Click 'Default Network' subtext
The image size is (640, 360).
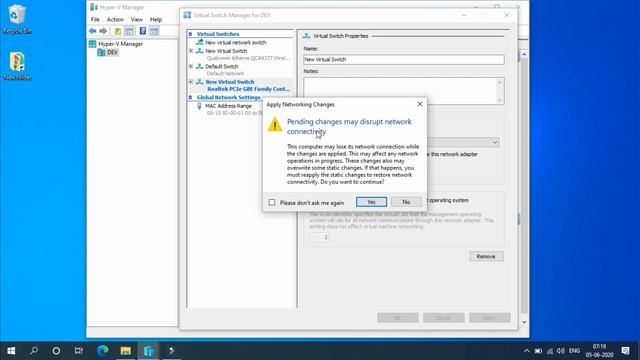225,73
